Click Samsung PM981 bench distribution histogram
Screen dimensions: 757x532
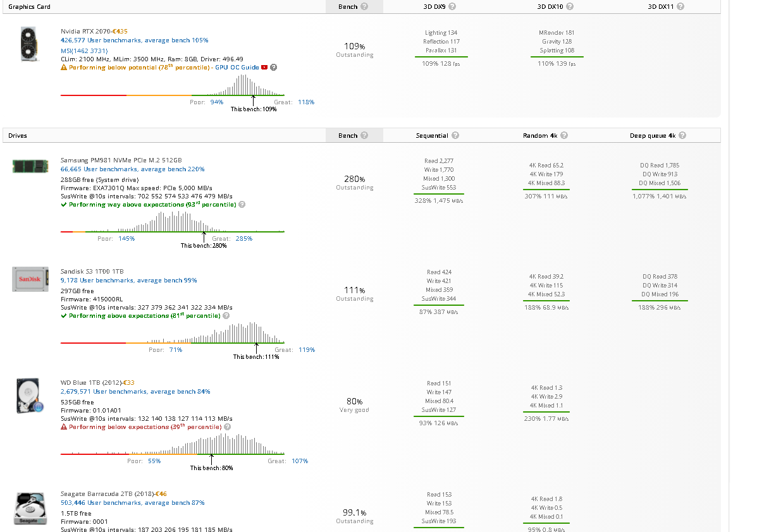[x=173, y=222]
